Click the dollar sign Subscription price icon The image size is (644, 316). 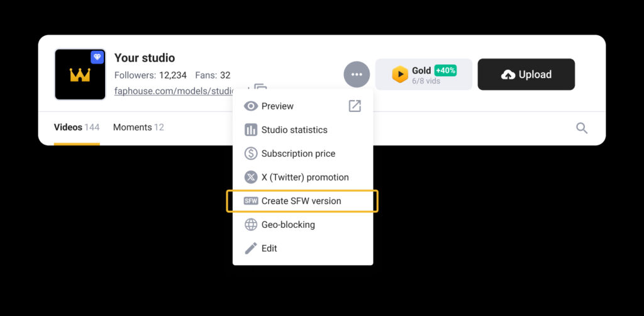pyautogui.click(x=251, y=154)
